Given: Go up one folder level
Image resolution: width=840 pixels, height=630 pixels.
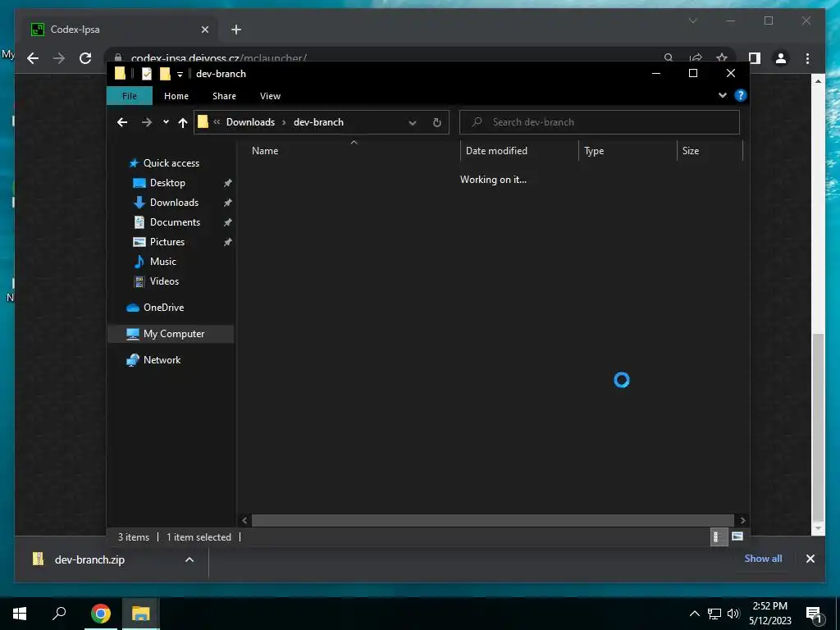Looking at the screenshot, I should click(x=183, y=123).
